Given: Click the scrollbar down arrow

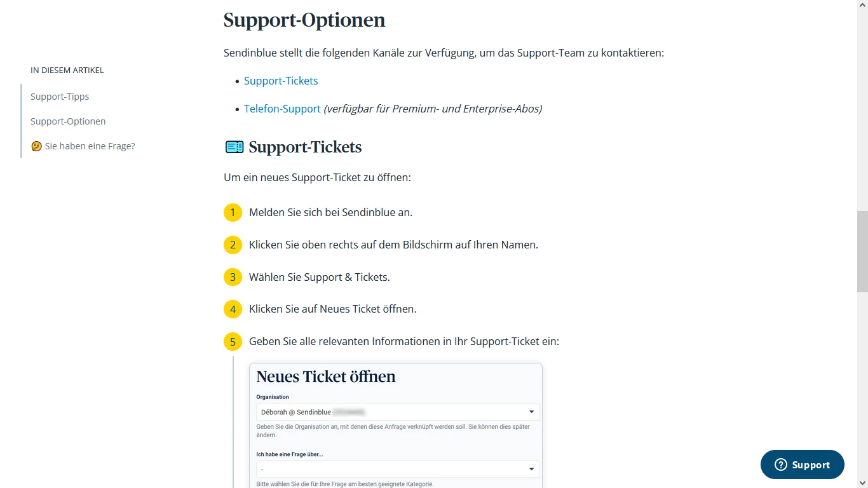Looking at the screenshot, I should [x=862, y=482].
